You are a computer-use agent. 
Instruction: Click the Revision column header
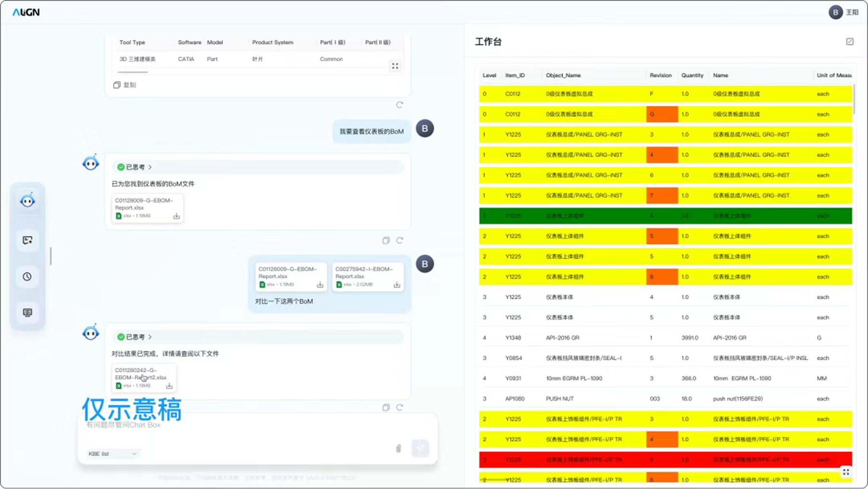click(660, 75)
